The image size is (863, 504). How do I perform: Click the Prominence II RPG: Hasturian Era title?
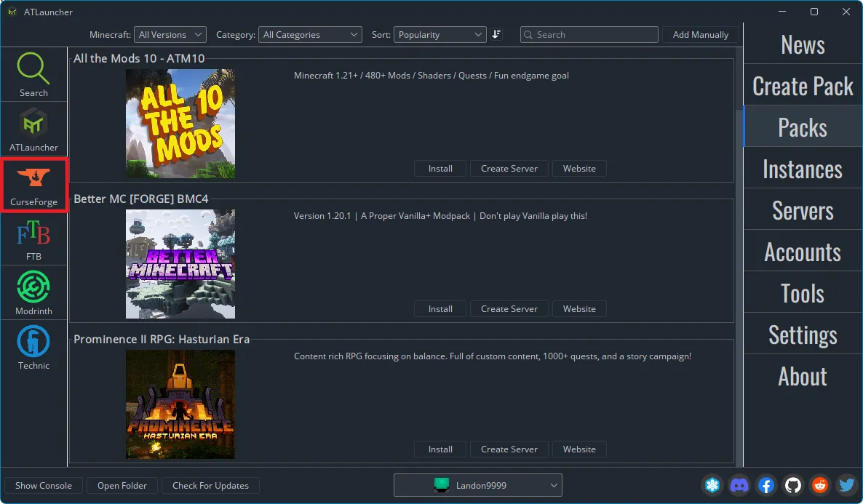162,339
